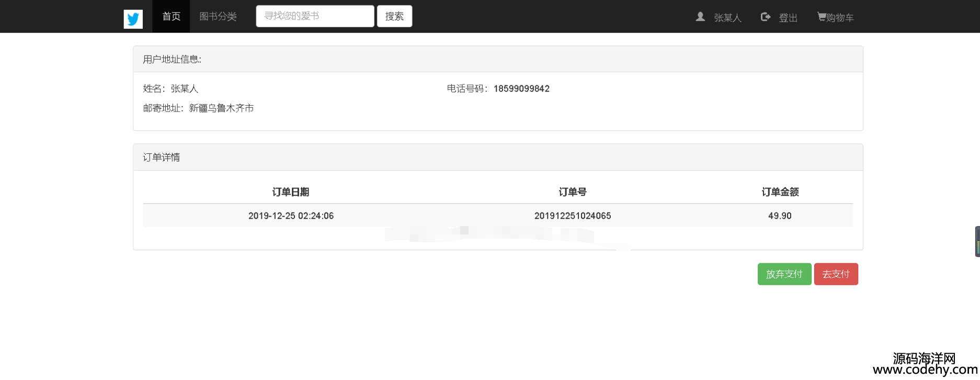Open the 张某人 account link
The width and height of the screenshot is (980, 380).
pyautogui.click(x=727, y=18)
